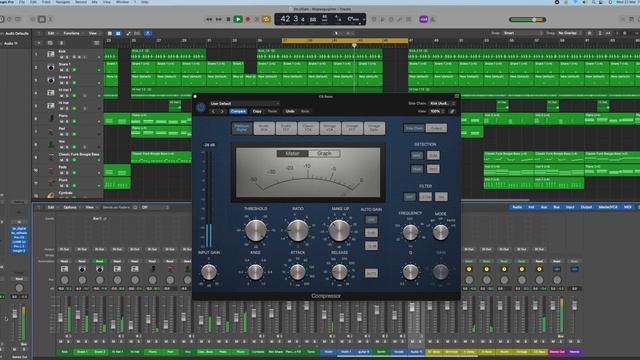640x360 pixels.
Task: Click the red Record button
Action: pos(248,19)
